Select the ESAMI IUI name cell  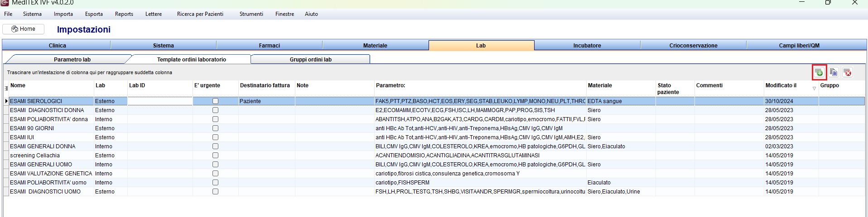pos(51,137)
